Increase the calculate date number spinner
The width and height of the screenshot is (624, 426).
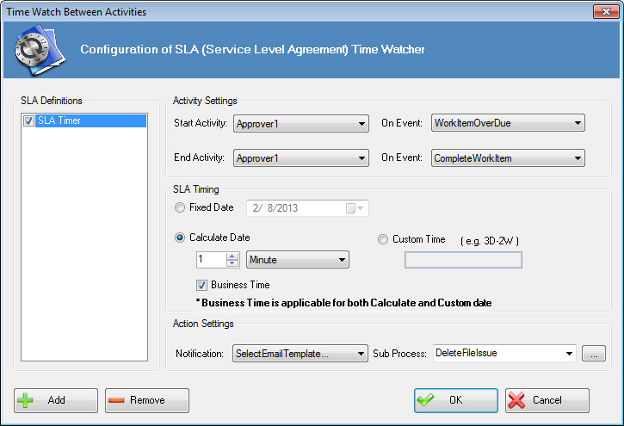[232, 256]
